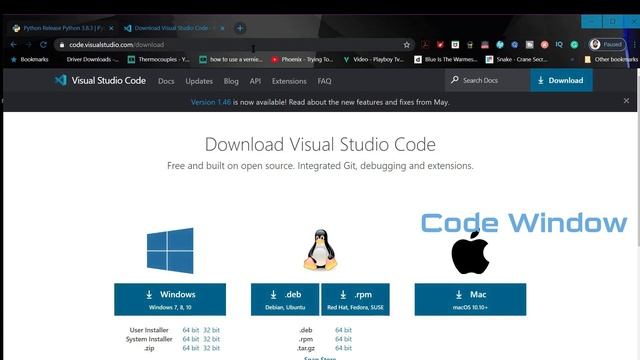Click the IQ extension icon

click(x=559, y=44)
